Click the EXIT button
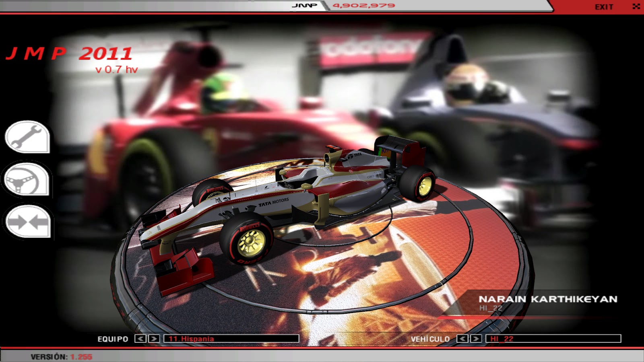644x362 pixels. tap(604, 7)
